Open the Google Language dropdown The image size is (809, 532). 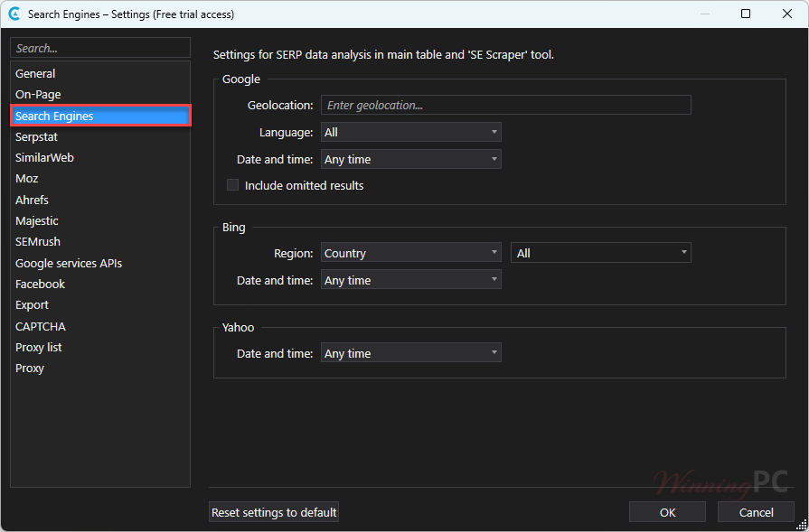(x=410, y=133)
